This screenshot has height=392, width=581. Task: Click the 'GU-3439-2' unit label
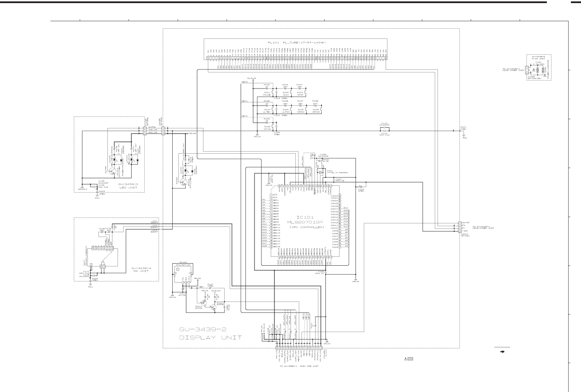click(203, 330)
